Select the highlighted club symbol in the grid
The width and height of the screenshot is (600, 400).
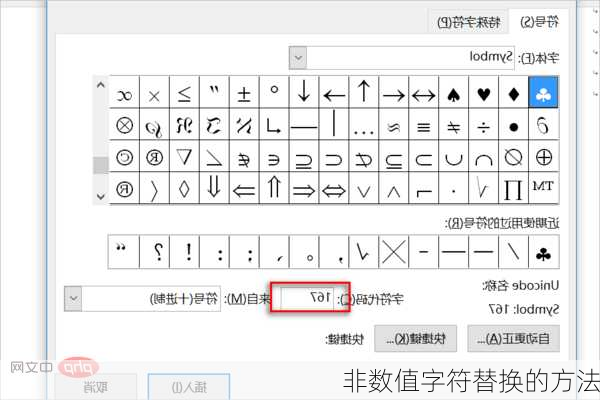click(x=543, y=92)
